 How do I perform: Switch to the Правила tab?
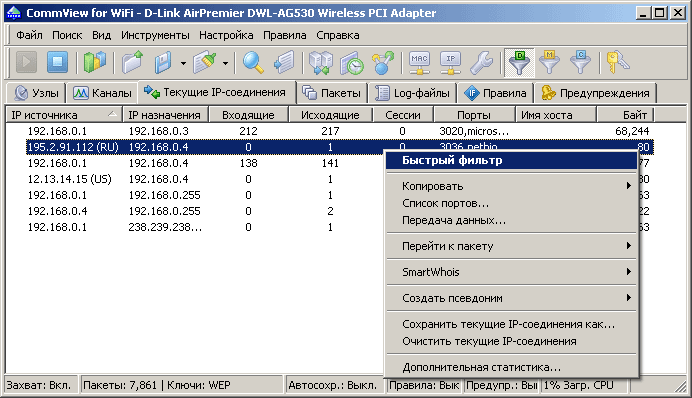(x=496, y=93)
